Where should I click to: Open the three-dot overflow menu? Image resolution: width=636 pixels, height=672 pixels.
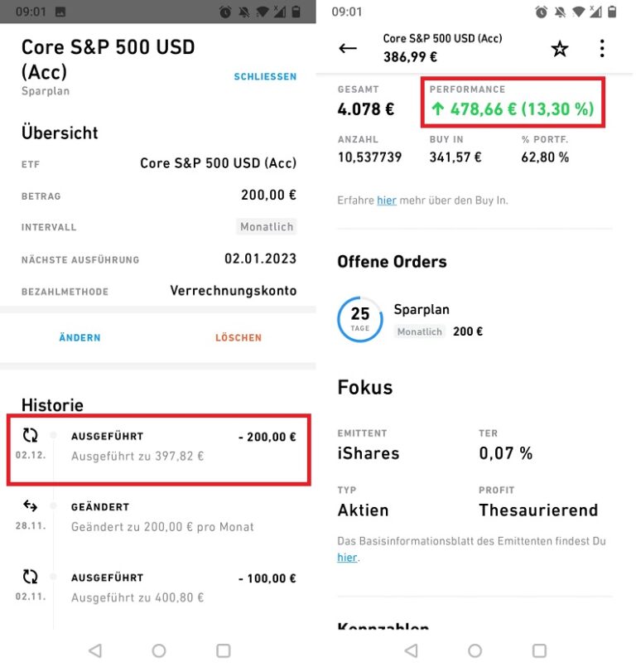point(602,49)
